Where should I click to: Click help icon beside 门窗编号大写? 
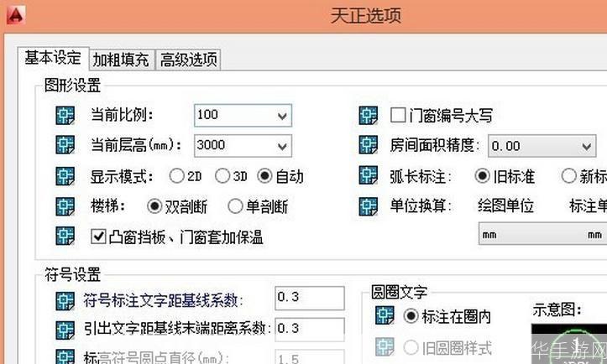pos(369,116)
